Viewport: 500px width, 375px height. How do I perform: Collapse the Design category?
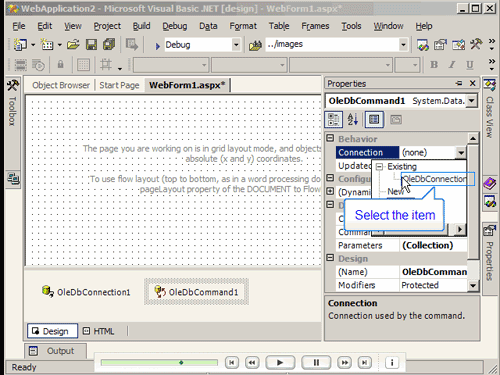click(x=330, y=258)
